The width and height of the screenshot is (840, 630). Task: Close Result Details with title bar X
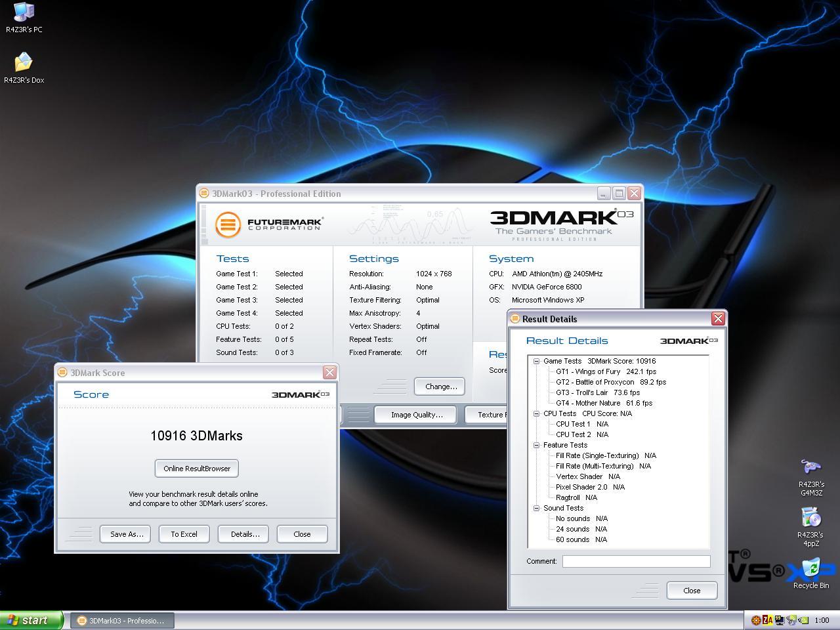[718, 318]
